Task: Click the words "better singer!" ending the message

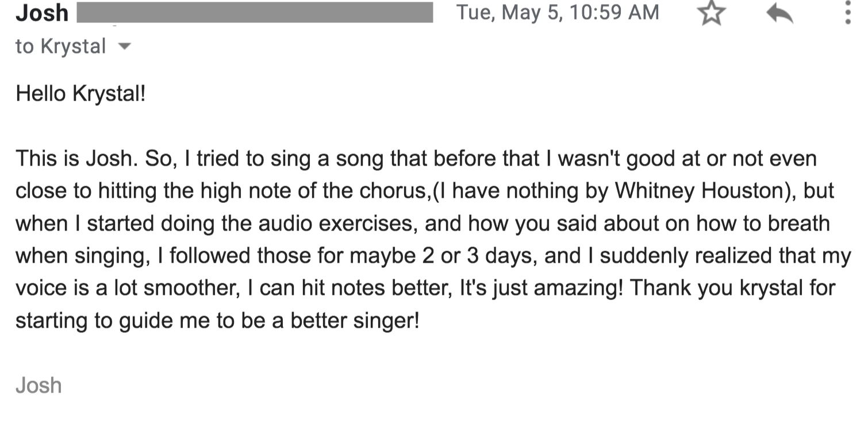Action: [x=355, y=320]
